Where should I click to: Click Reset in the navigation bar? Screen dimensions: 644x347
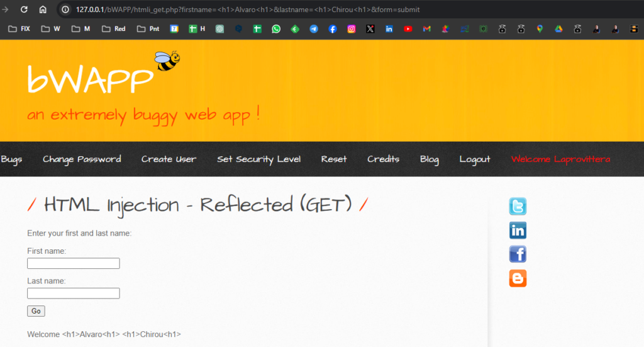[x=334, y=159]
